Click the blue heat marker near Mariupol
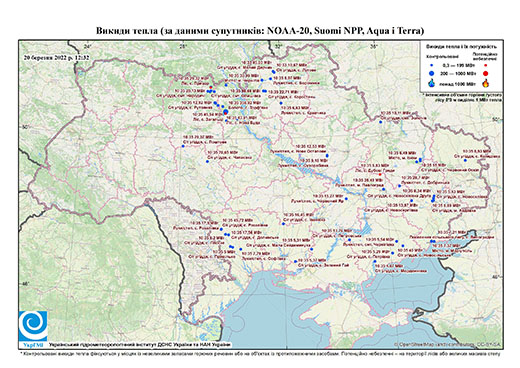 click(433, 241)
